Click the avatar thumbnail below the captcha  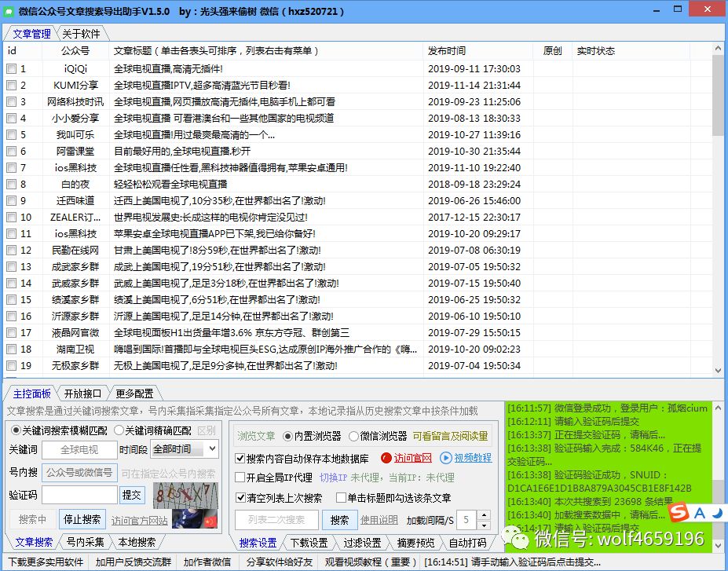tap(195, 518)
